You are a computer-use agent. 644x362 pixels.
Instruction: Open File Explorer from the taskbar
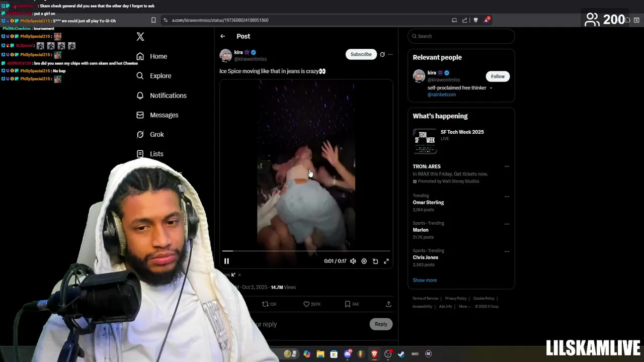pyautogui.click(x=320, y=354)
